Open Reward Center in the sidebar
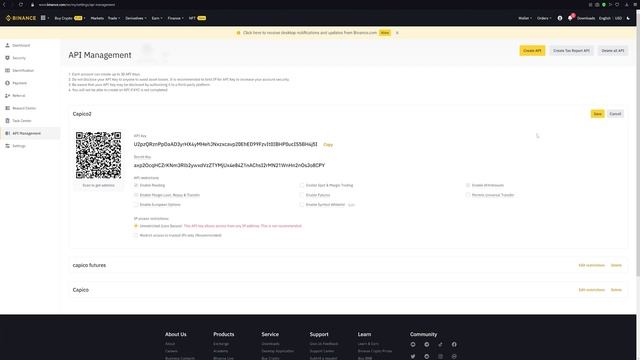 coord(24,108)
